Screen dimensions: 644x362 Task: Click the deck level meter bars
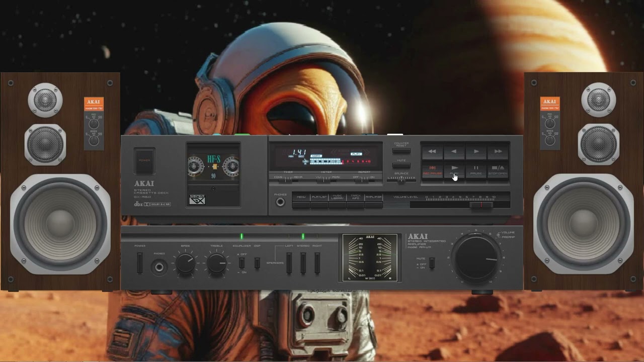pyautogui.click(x=340, y=161)
